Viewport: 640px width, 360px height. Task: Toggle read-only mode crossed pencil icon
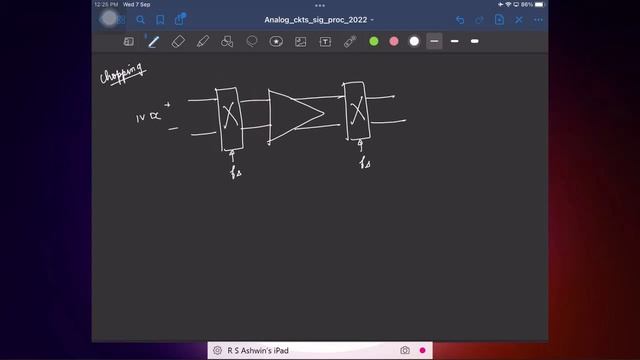tap(518, 20)
